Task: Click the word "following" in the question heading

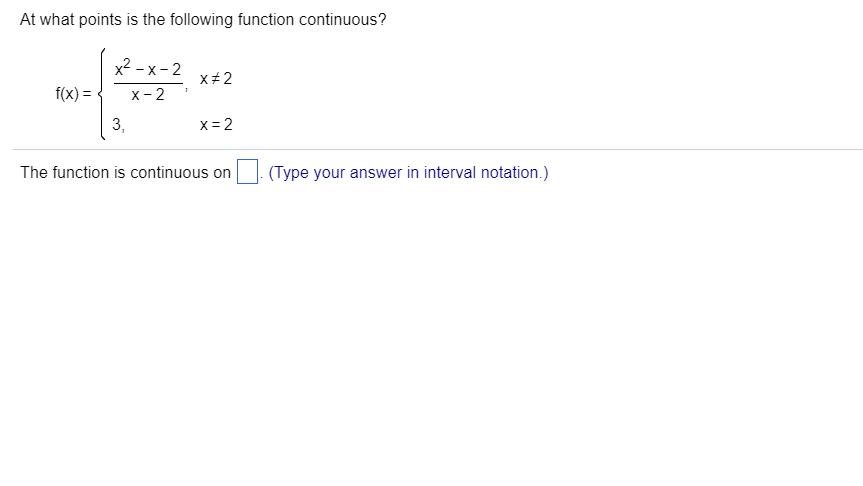Action: pyautogui.click(x=201, y=20)
